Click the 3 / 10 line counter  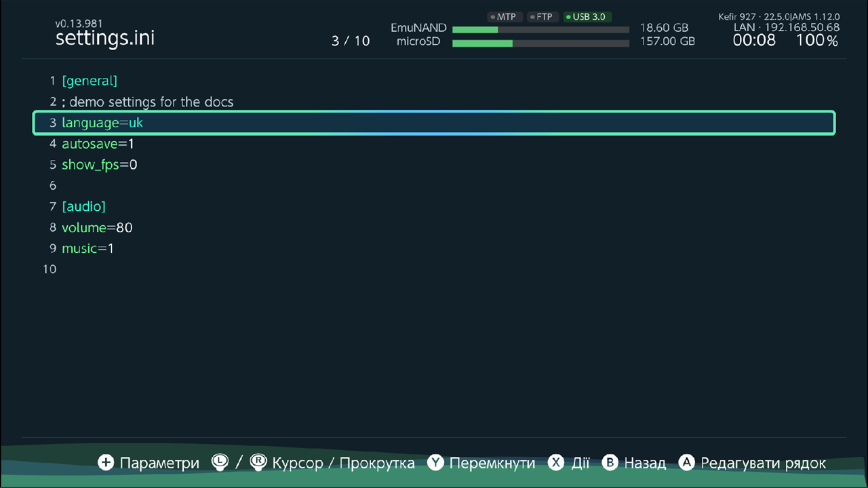pos(351,41)
